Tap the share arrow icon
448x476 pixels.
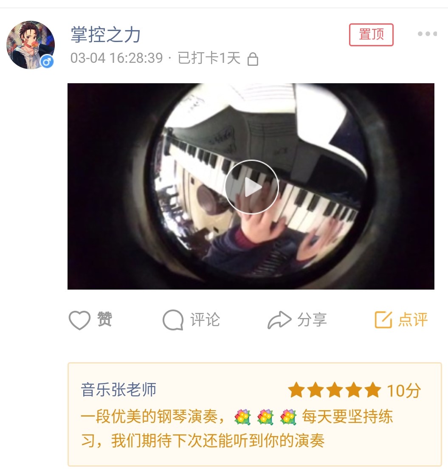click(x=279, y=320)
